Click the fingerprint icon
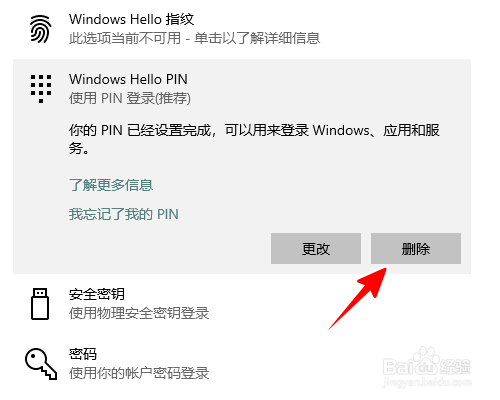This screenshot has width=500, height=400. [41, 29]
